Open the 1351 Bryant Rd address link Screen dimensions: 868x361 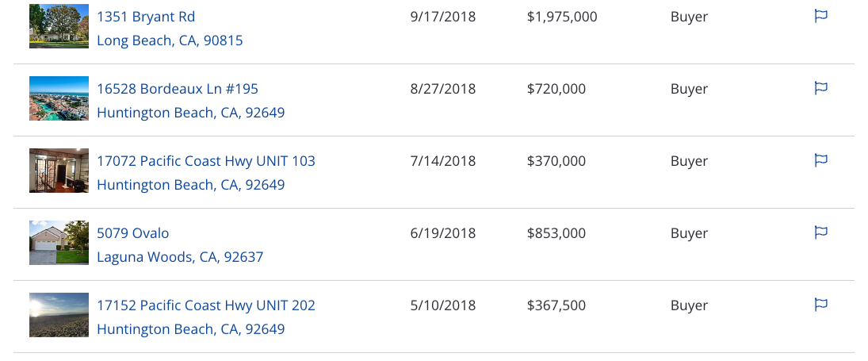[x=146, y=17]
